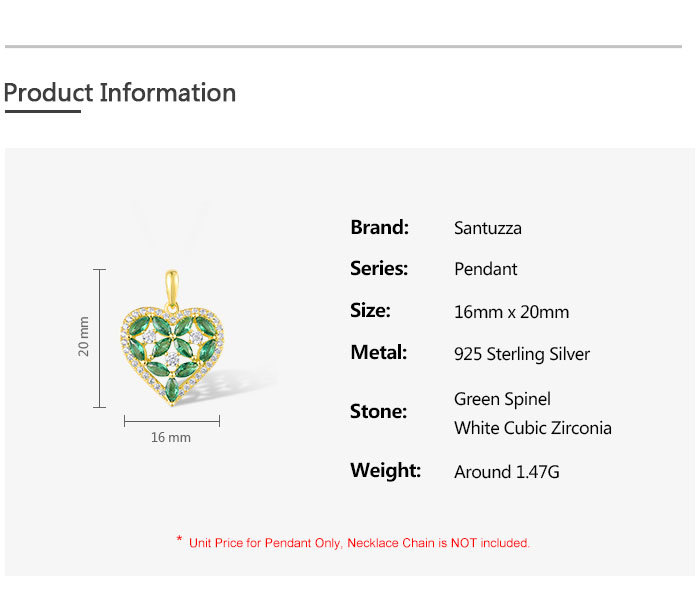Select the Size label

(370, 310)
